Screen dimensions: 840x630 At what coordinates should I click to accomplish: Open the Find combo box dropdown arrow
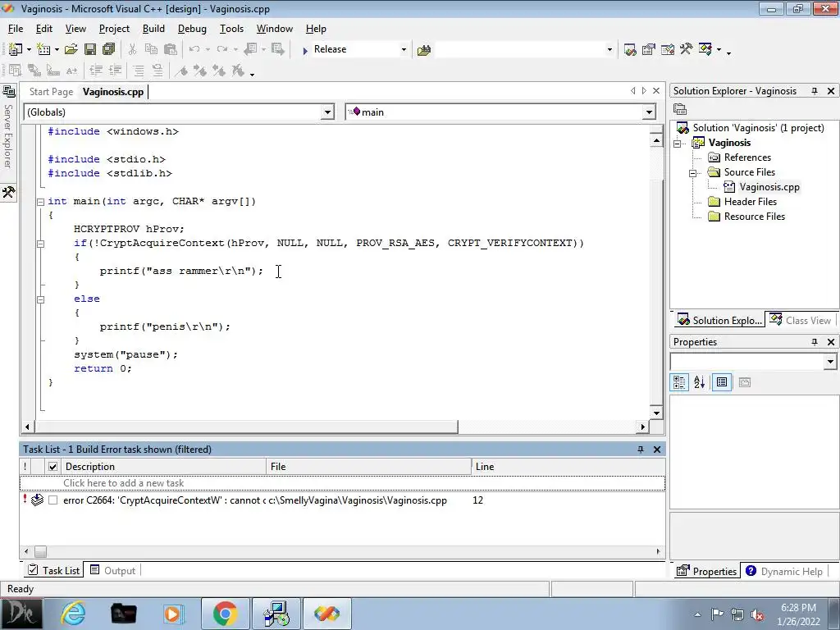click(x=609, y=50)
